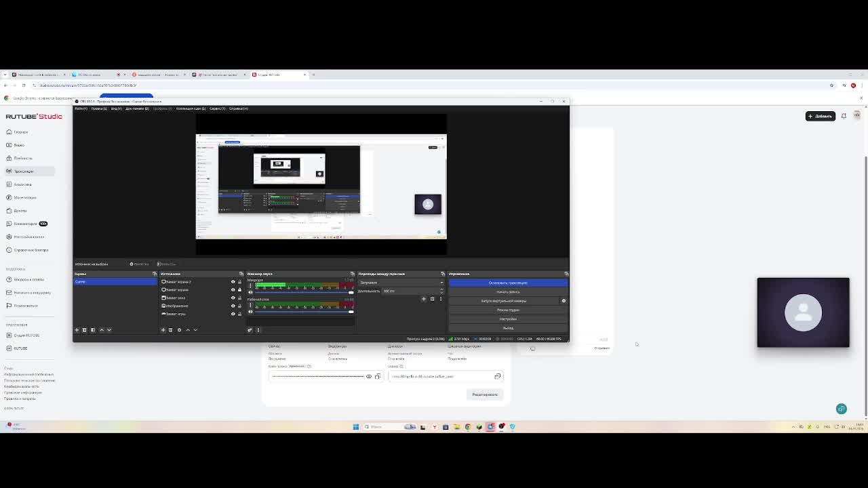This screenshot has width=868, height=488.
Task: Mute the Microphone speaker icon
Action: point(250,292)
